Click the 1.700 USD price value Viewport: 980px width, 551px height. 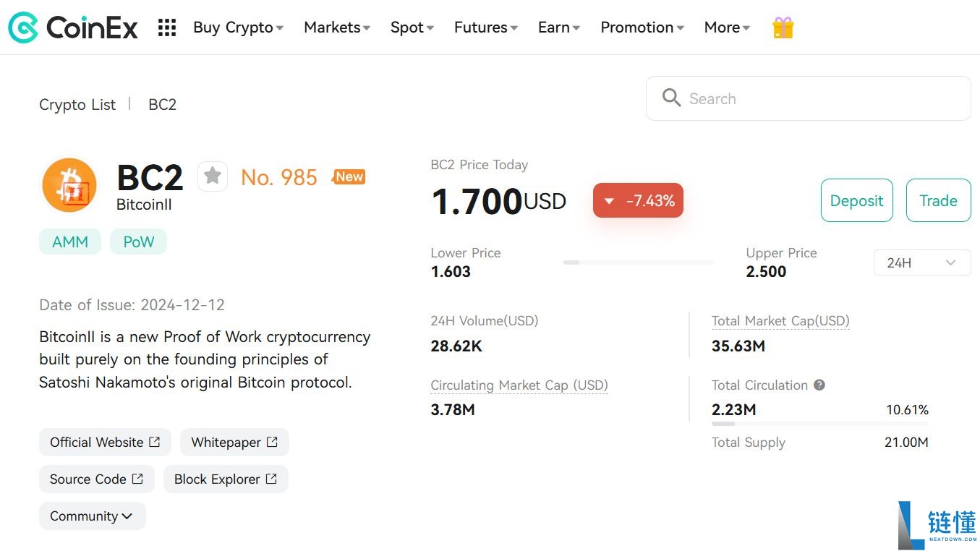coord(498,201)
